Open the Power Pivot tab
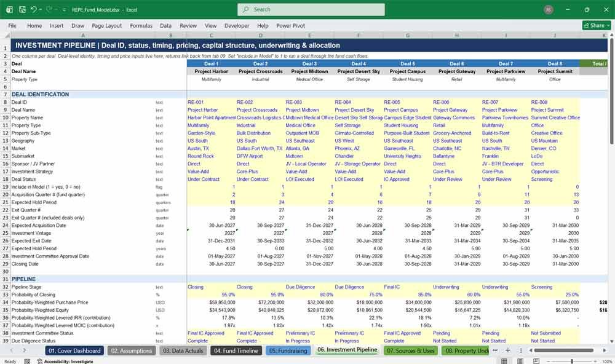 click(291, 25)
